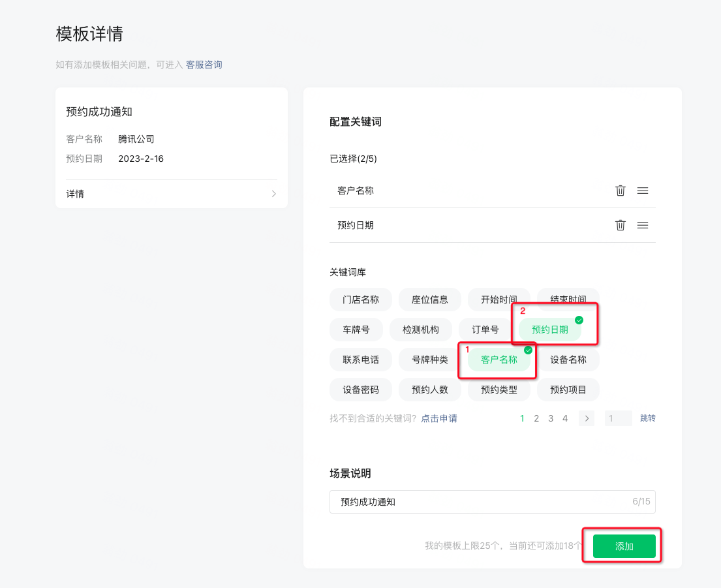Image resolution: width=721 pixels, height=588 pixels.
Task: Click the 跳转 page jump link
Action: 647,418
